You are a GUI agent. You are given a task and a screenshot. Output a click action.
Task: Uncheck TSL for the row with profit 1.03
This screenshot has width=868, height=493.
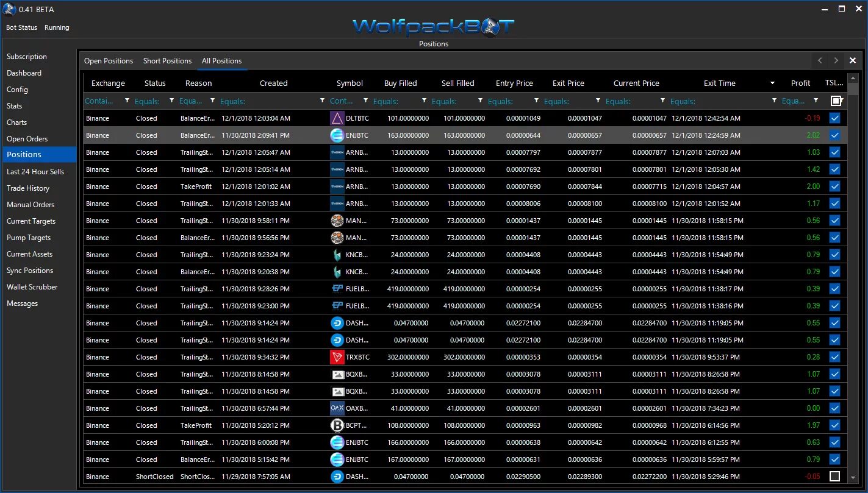pos(835,152)
